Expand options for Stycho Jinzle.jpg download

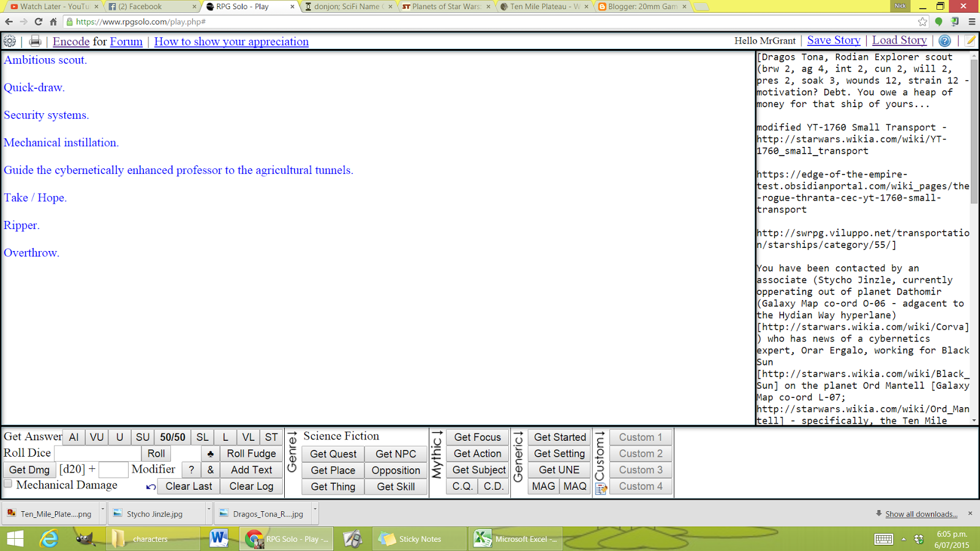(209, 513)
